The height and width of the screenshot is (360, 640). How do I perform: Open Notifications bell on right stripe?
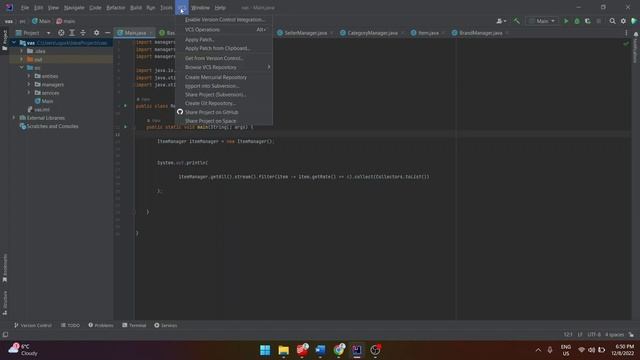[636, 35]
